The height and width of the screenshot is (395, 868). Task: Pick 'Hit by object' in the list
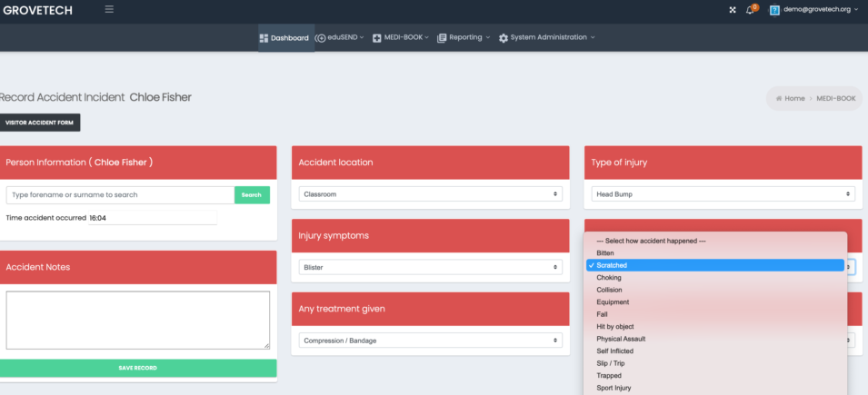(615, 326)
